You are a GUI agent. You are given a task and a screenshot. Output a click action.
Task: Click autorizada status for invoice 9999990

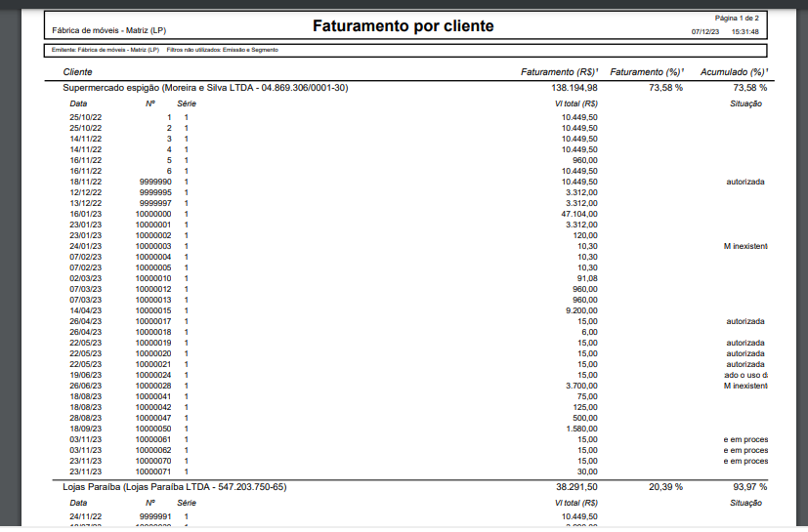745,182
